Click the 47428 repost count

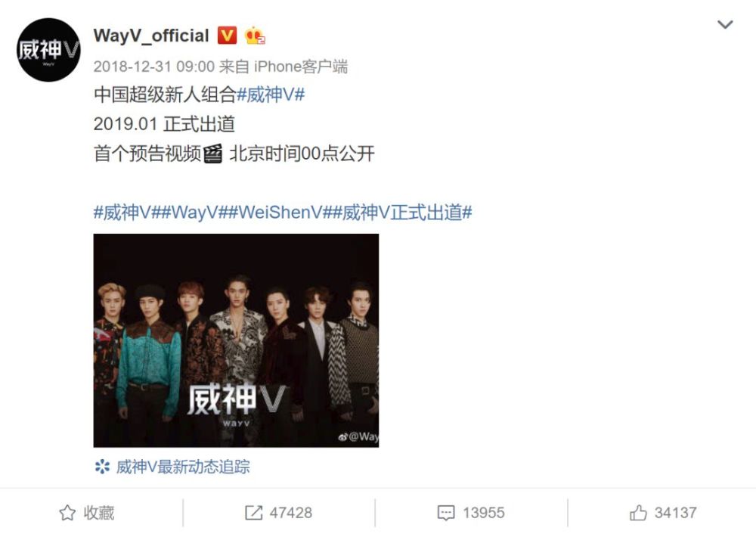291,513
